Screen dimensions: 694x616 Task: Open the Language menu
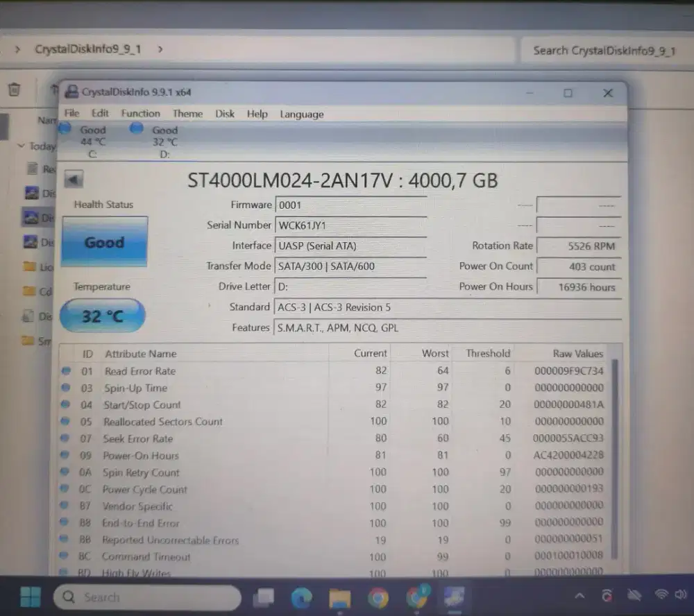coord(302,114)
